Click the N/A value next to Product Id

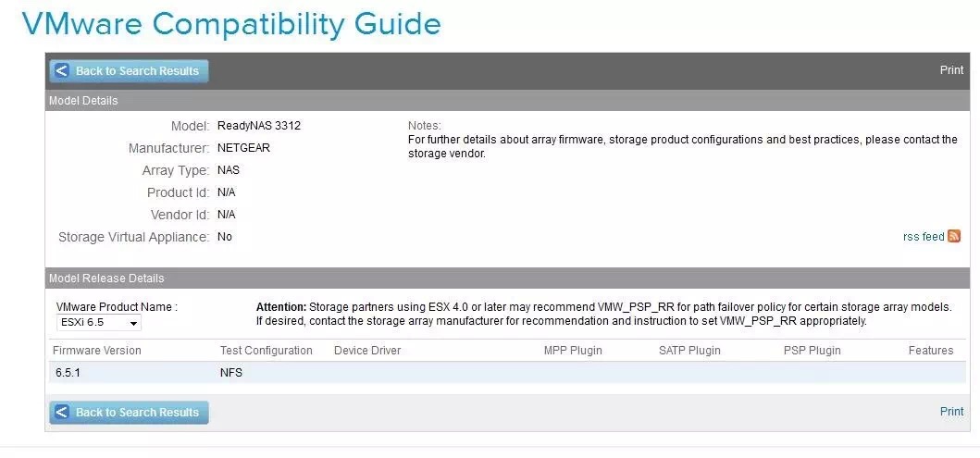226,192
